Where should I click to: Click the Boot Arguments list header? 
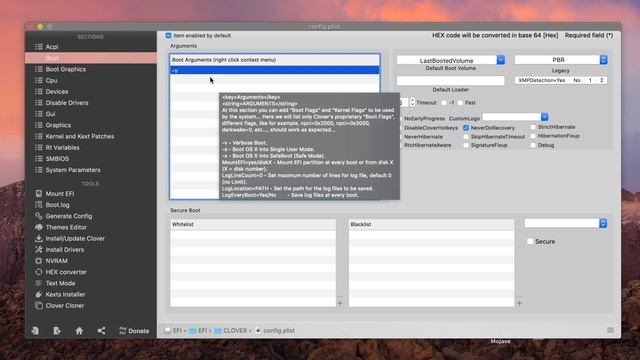coord(275,60)
